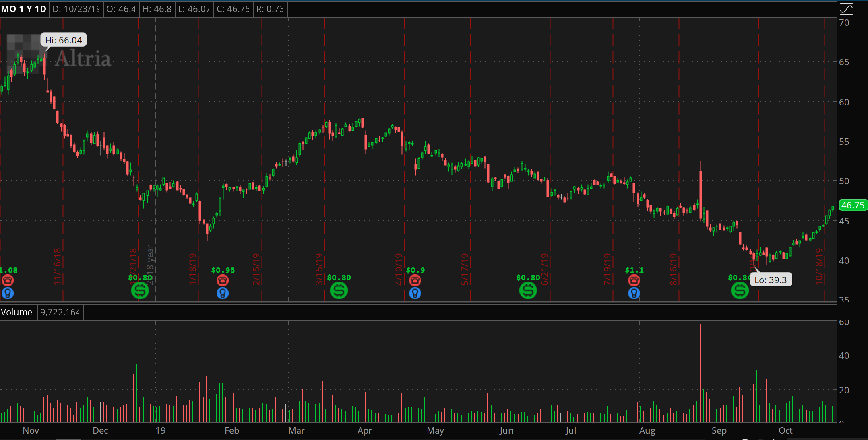Screen dimensions: 868x440
Task: Click the Jun label on the time axis
Action: [506, 430]
